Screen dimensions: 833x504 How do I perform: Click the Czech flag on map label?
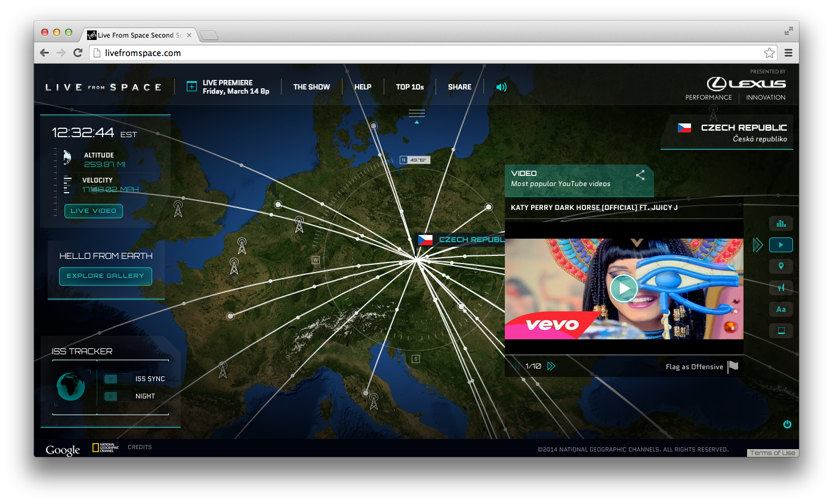point(425,240)
